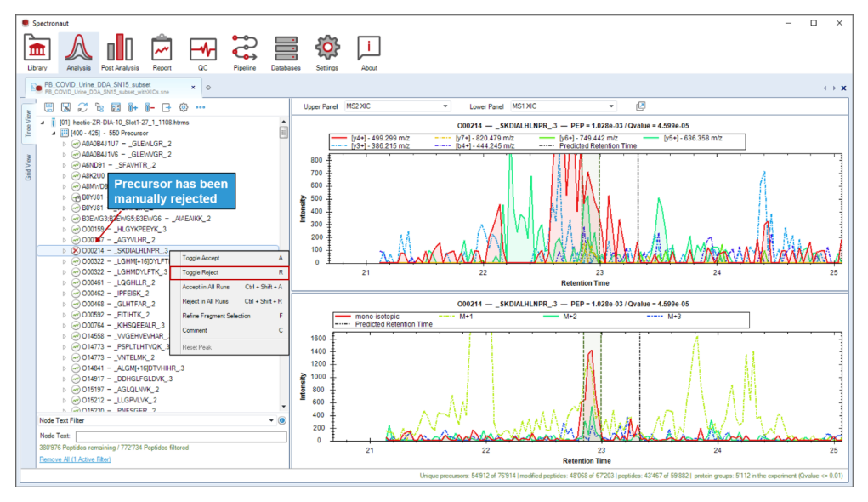Open the About perspective
Viewport: 868px width, 502px height.
[369, 53]
